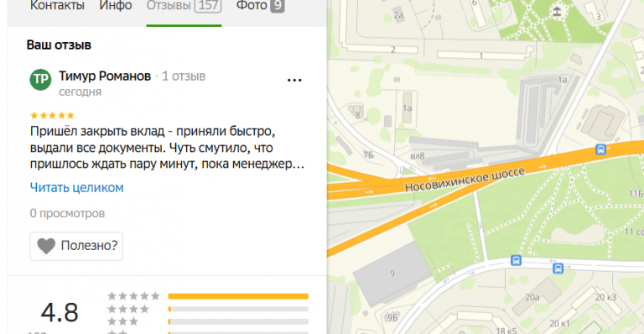The image size is (644, 334).
Task: Filter by five-star rating bar
Action: coord(238,296)
